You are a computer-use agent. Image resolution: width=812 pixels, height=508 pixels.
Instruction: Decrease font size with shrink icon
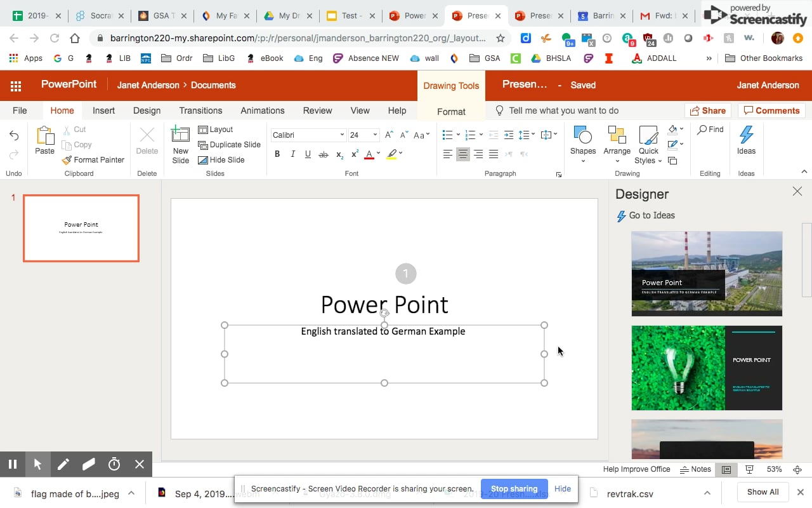404,135
